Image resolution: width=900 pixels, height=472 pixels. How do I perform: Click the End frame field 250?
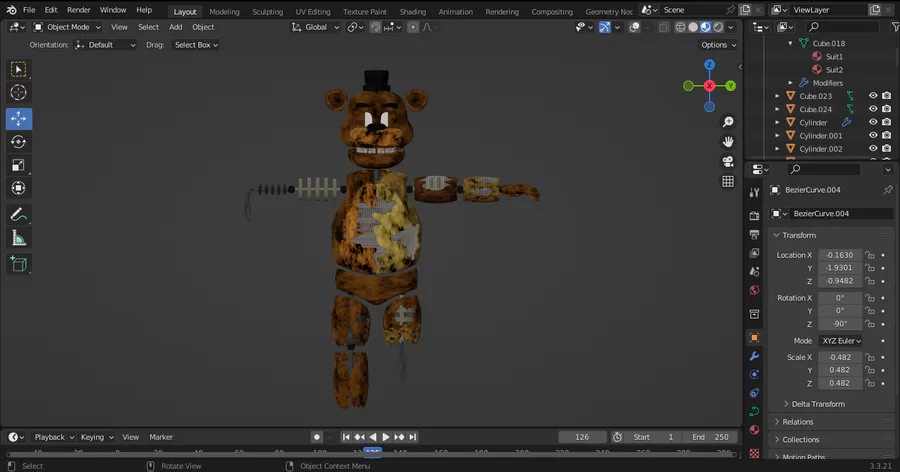tap(710, 437)
